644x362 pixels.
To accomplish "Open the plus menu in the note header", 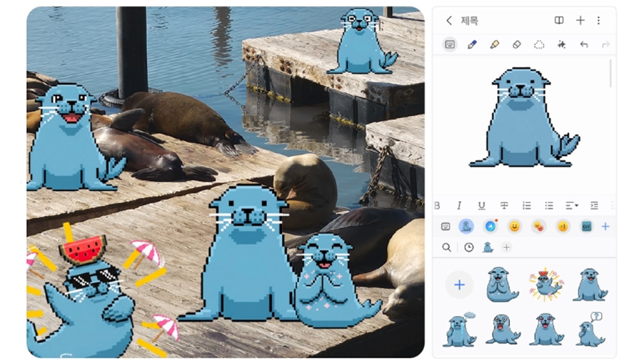I will [580, 20].
